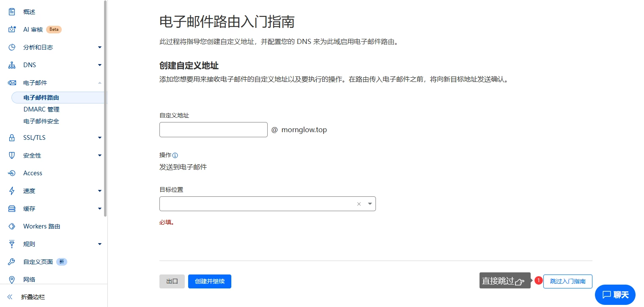The width and height of the screenshot is (644, 307).
Task: Open the 网络 network icon
Action: pos(12,279)
